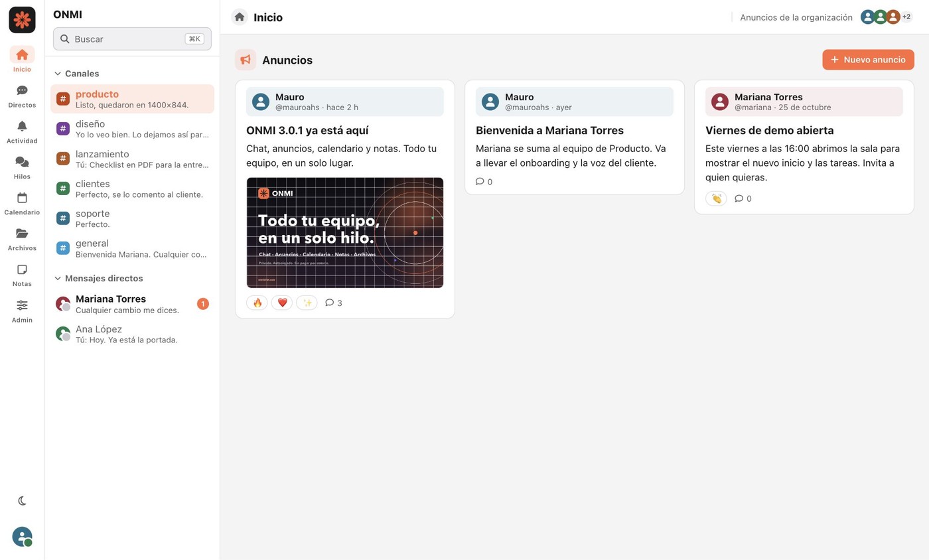Open the 3 comments on ONMI 3.0.1
The width and height of the screenshot is (929, 560).
tap(334, 303)
